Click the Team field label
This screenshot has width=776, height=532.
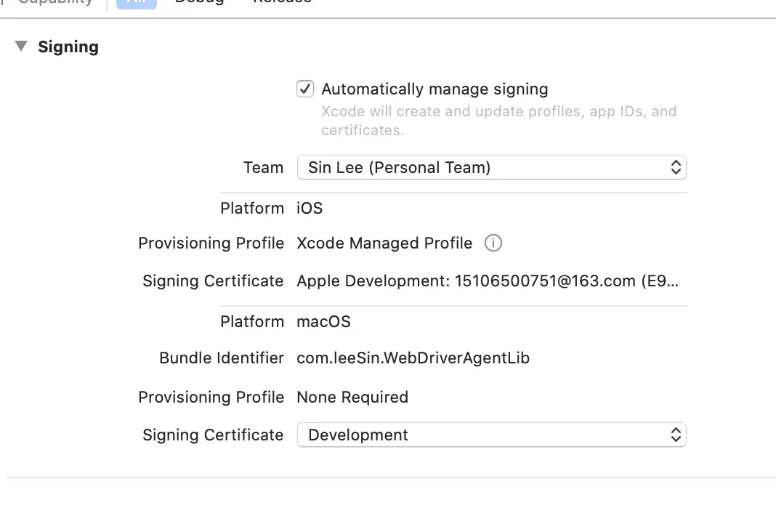pos(263,168)
